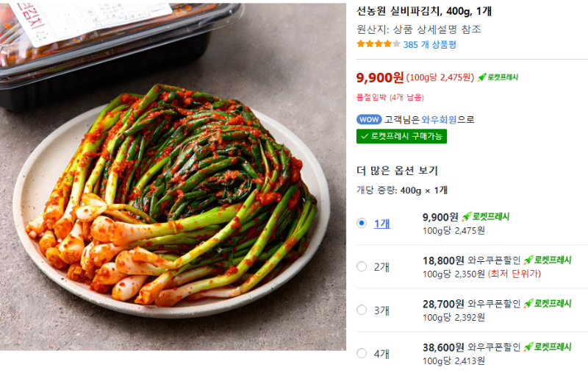Select the 3개 quantity radio button
This screenshot has width=588, height=373.
(x=362, y=310)
